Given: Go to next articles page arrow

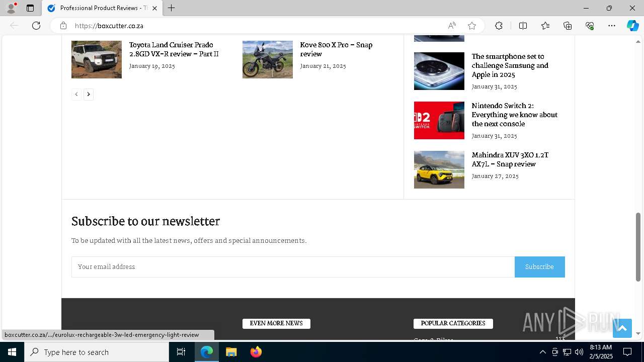Looking at the screenshot, I should 89,94.
